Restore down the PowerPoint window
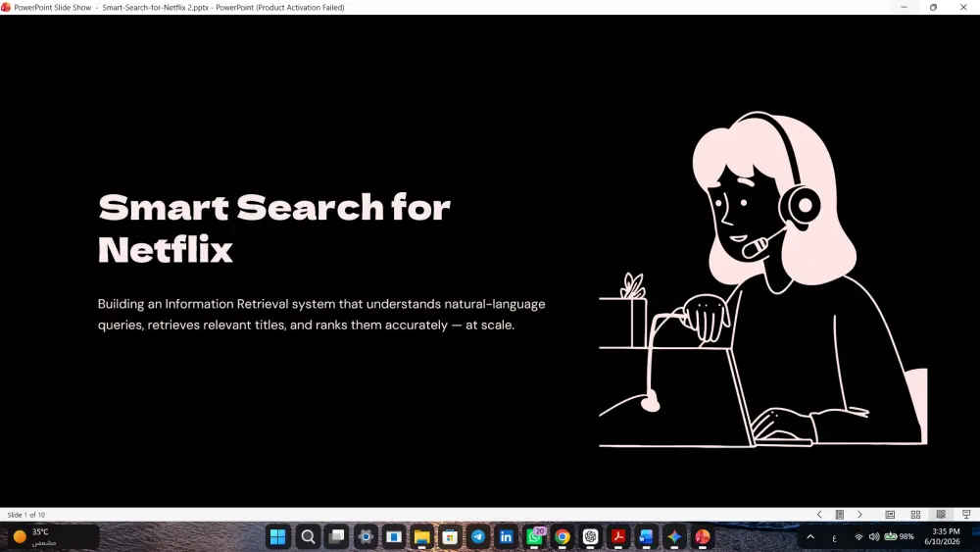The height and width of the screenshot is (552, 980). point(933,8)
